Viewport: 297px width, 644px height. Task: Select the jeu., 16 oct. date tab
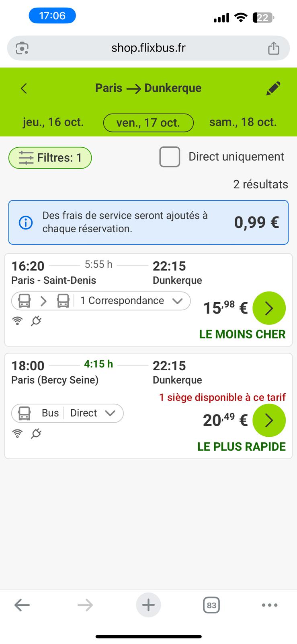[53, 122]
